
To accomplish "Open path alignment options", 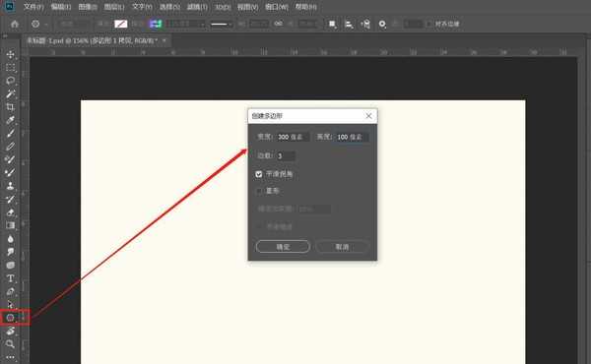I will [x=349, y=24].
